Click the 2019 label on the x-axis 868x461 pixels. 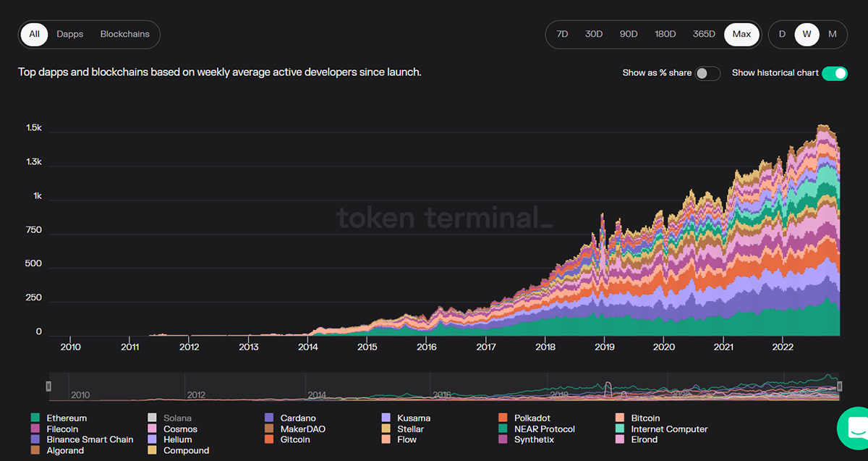point(605,347)
